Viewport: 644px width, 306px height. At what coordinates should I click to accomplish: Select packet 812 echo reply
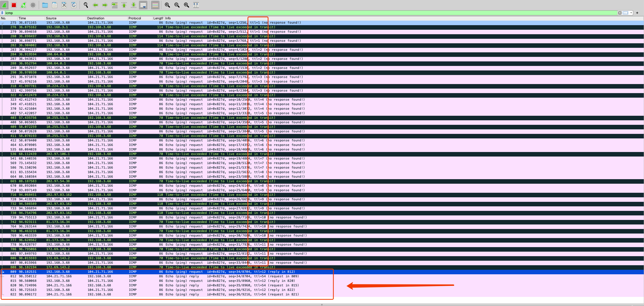(x=322, y=276)
